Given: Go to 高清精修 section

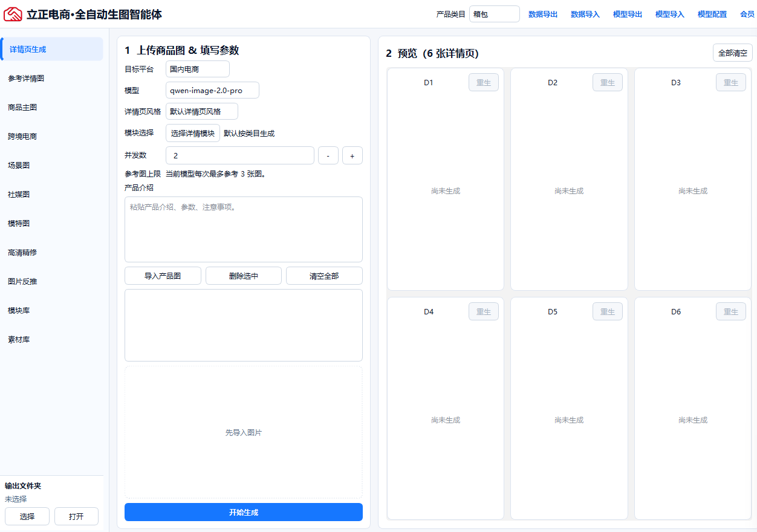Looking at the screenshot, I should (52, 252).
